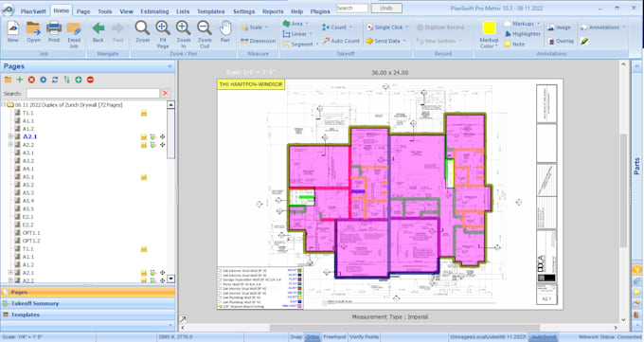Clear the Pages search with red X
Screen dimensions: 644x342
click(x=165, y=93)
